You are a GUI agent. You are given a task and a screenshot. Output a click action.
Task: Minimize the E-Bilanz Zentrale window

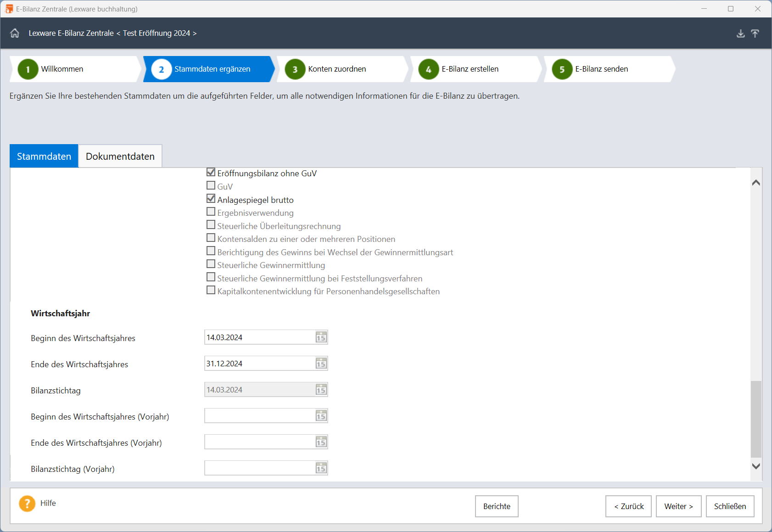pos(704,9)
